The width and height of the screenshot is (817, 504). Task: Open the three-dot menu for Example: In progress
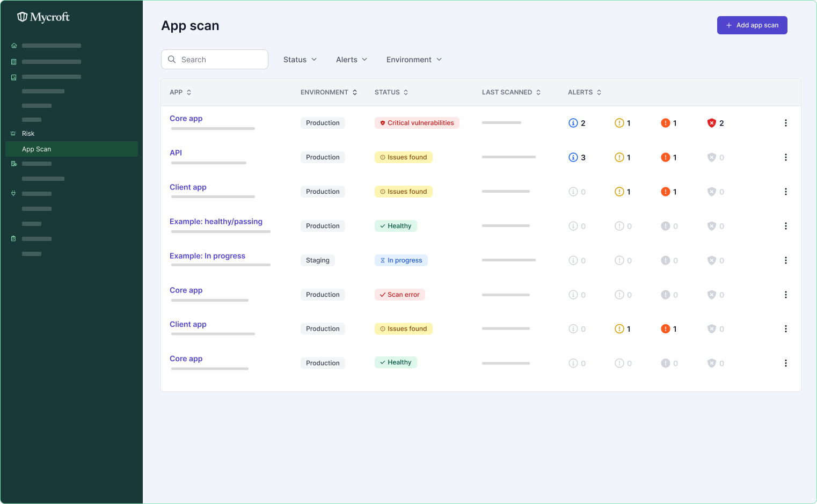785,260
